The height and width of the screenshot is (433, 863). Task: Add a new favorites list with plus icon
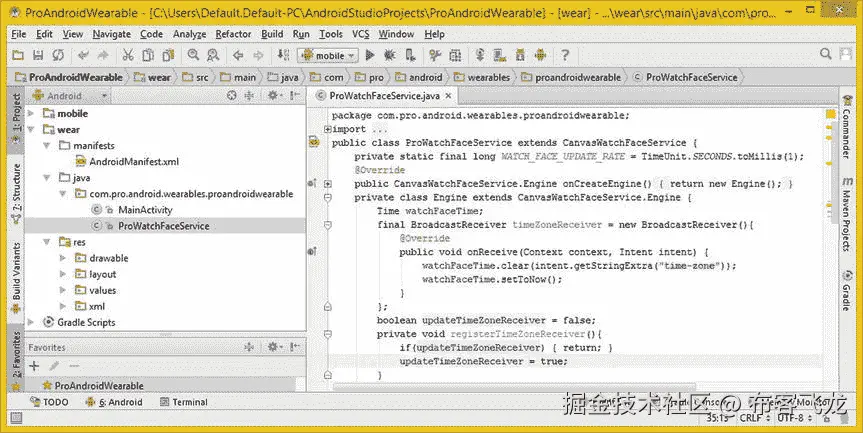(x=34, y=366)
